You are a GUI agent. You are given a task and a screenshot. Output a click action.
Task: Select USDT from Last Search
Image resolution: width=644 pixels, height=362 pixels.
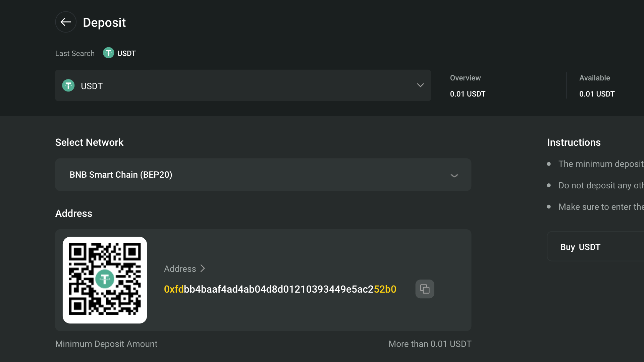tap(119, 53)
